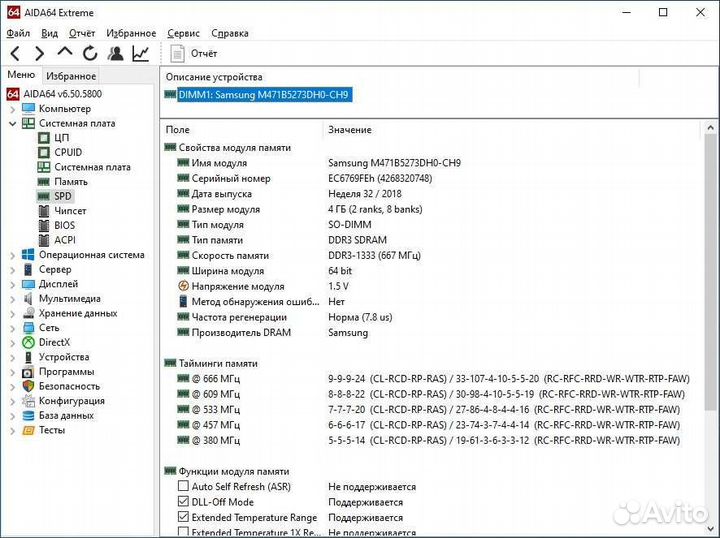
Task: Expand the Операционная система node
Action: (x=12, y=255)
